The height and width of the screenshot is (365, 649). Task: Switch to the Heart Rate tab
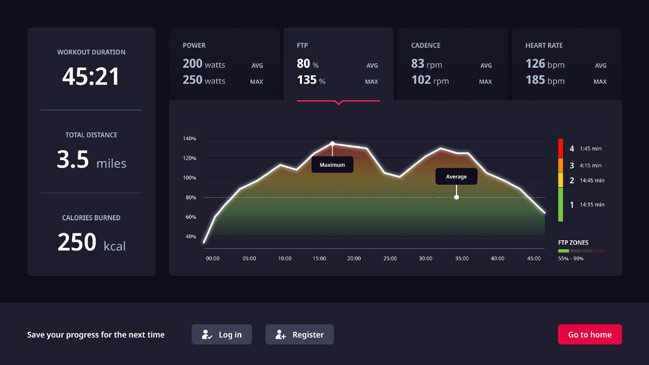pos(567,64)
